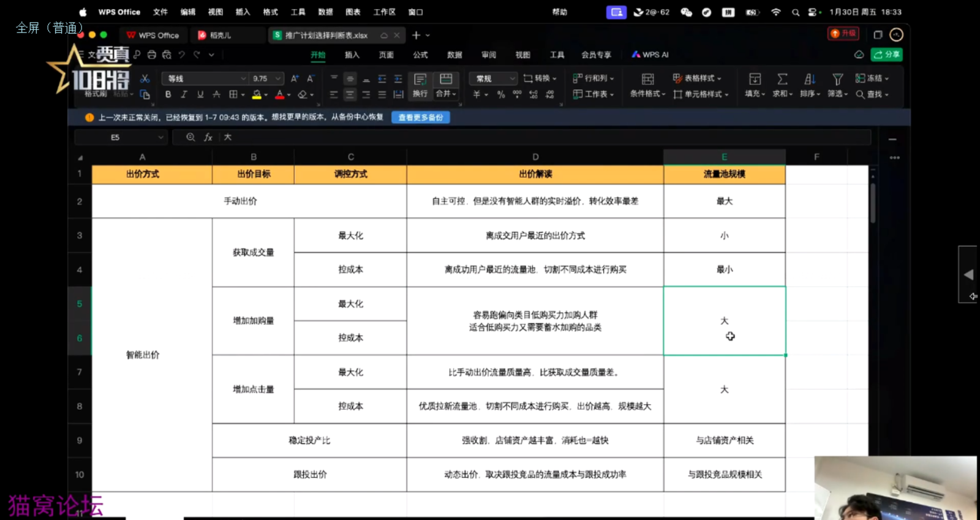The height and width of the screenshot is (520, 980).
Task: Click the Conditional Formatting (条件格式) icon
Action: click(x=647, y=79)
